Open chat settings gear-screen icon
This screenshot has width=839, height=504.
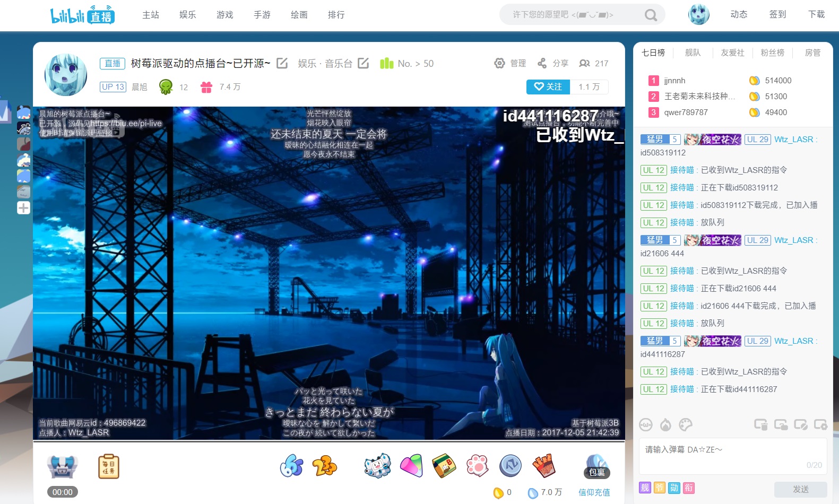pyautogui.click(x=820, y=424)
